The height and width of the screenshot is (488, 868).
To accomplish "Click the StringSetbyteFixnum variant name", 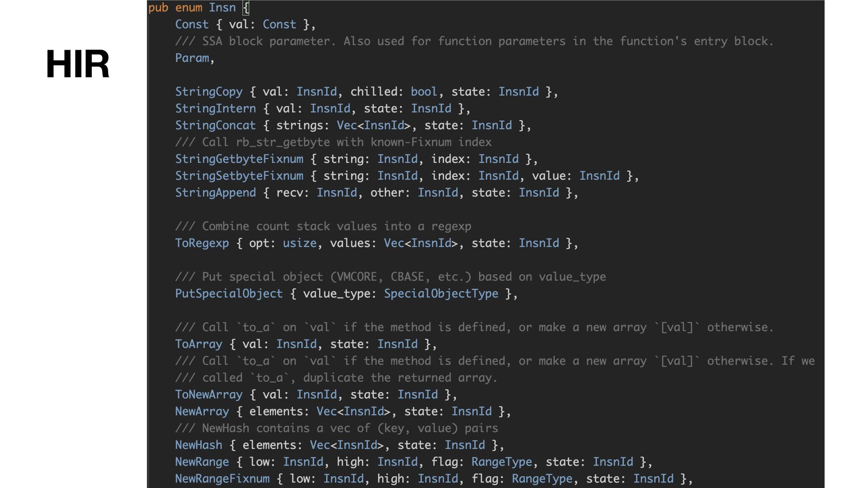I will [239, 176].
